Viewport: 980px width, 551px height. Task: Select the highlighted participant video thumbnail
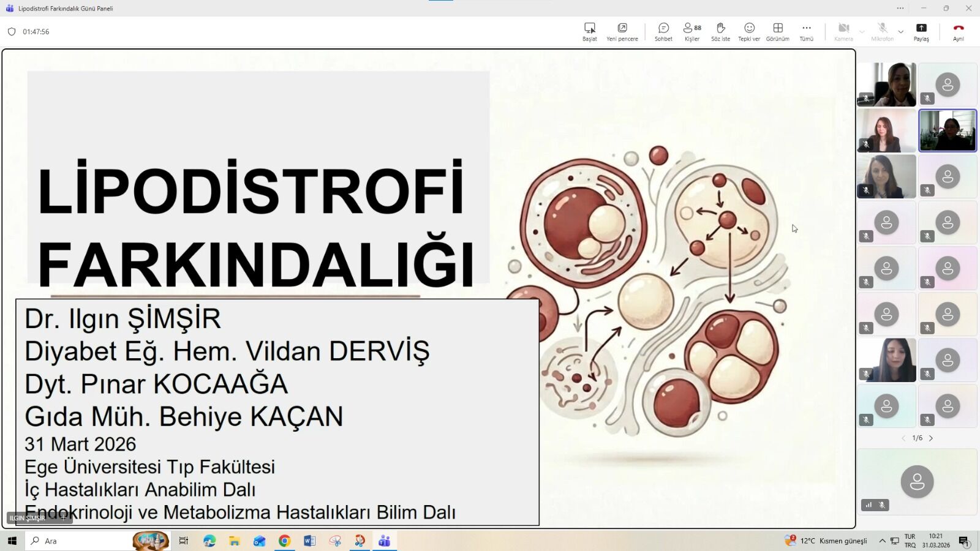point(948,130)
